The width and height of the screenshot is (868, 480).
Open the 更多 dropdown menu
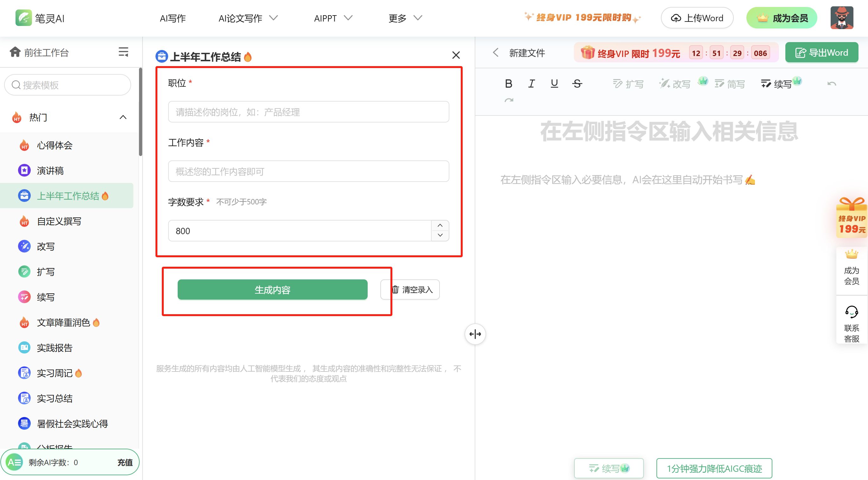[405, 18]
